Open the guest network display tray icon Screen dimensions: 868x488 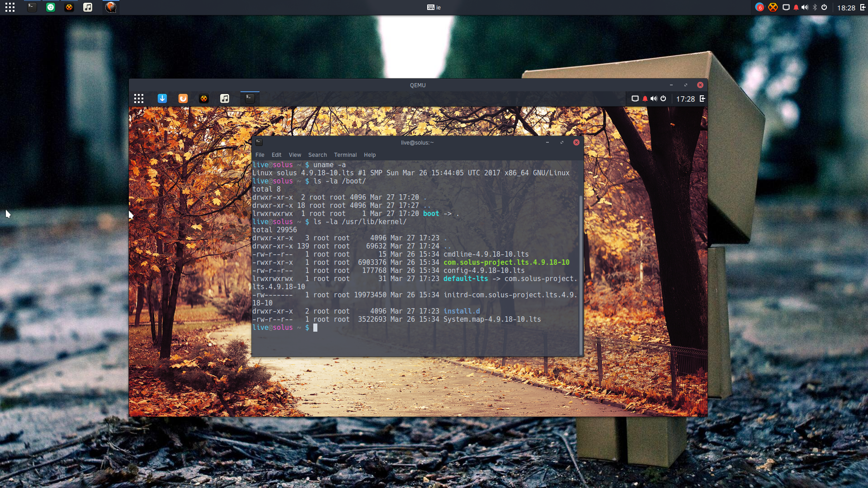tap(635, 99)
